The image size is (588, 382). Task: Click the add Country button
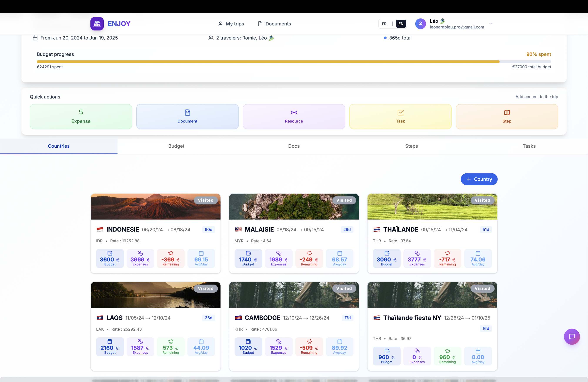[479, 179]
